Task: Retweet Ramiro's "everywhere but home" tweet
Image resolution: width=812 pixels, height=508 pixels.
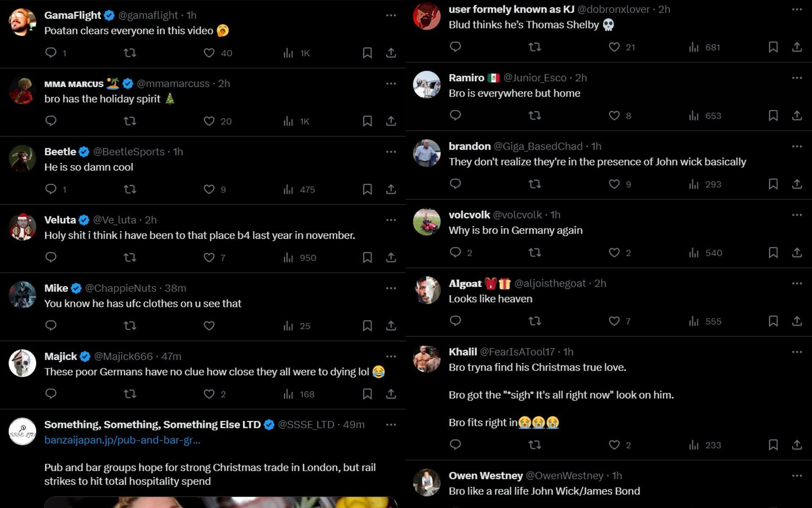Action: (x=535, y=116)
